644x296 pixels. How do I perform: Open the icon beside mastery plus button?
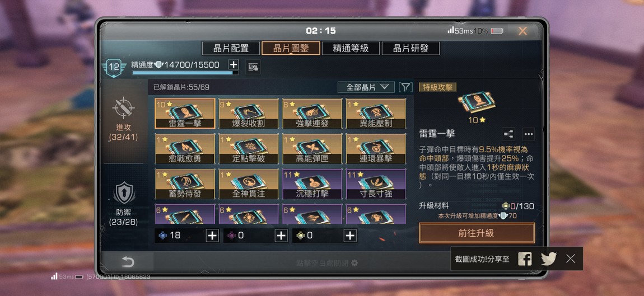pos(253,67)
